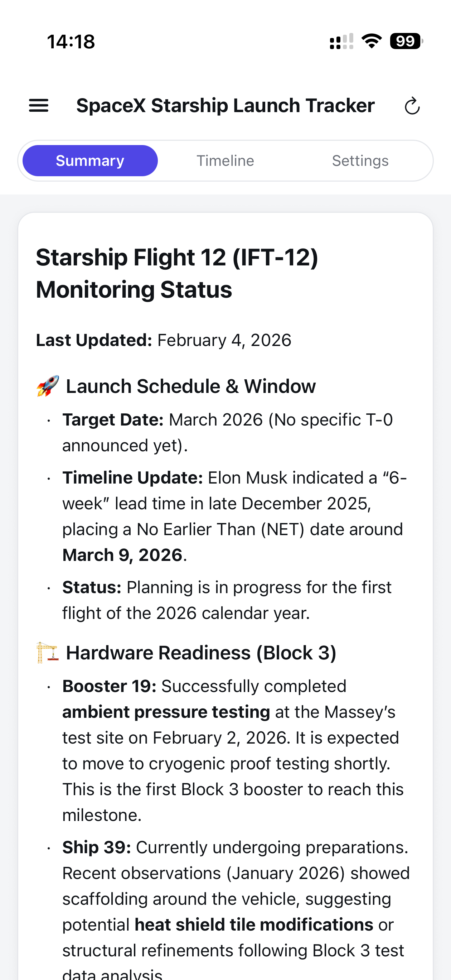Switch to the Timeline tab

pos(225,160)
